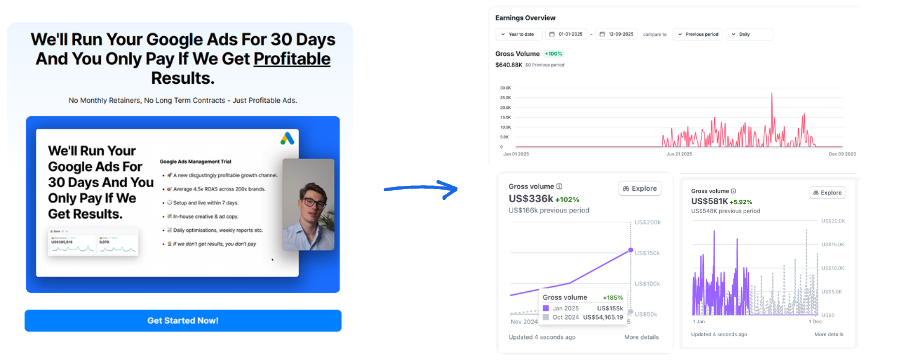The width and height of the screenshot is (900, 360).
Task: Click the calendar icon beside 12-09-2025
Action: click(602, 34)
